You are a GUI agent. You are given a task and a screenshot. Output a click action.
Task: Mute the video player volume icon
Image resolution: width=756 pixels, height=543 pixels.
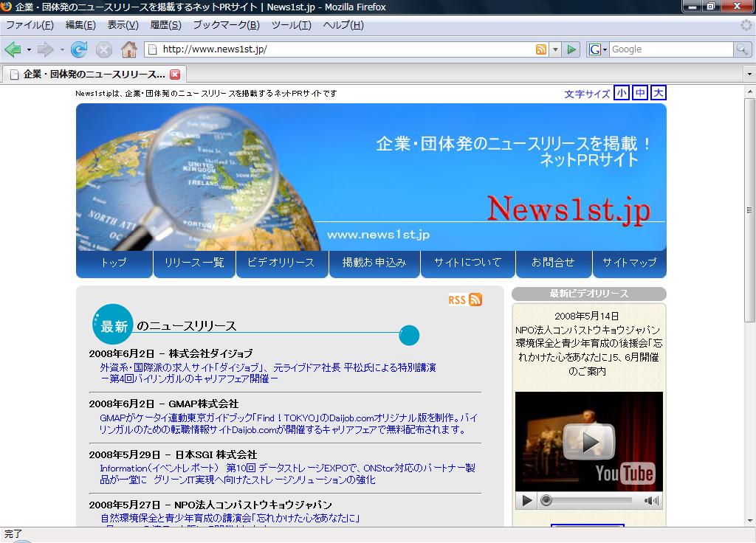[651, 501]
